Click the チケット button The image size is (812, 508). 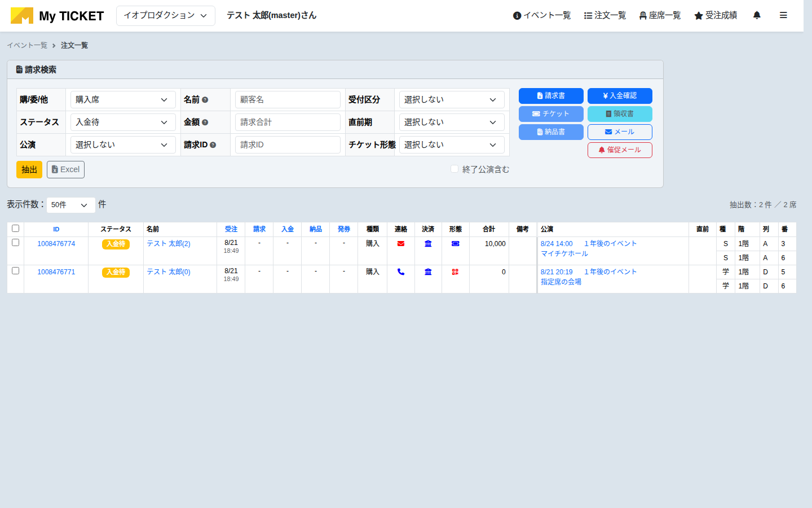(x=551, y=114)
